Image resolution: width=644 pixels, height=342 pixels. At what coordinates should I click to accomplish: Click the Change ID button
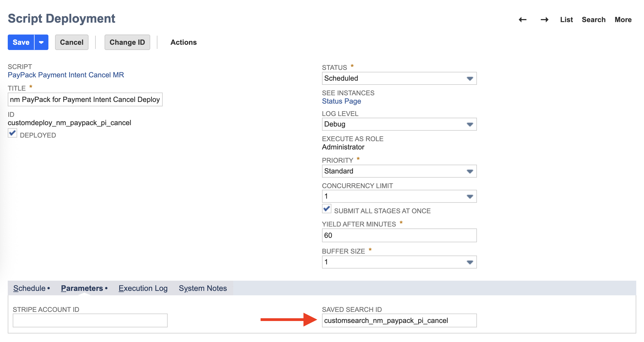[x=127, y=42]
